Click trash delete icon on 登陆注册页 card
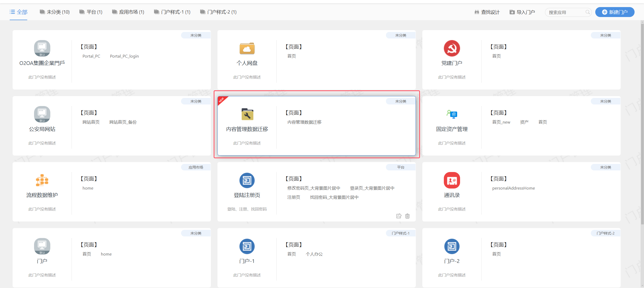Viewport: 644px width, 288px height. 407,216
